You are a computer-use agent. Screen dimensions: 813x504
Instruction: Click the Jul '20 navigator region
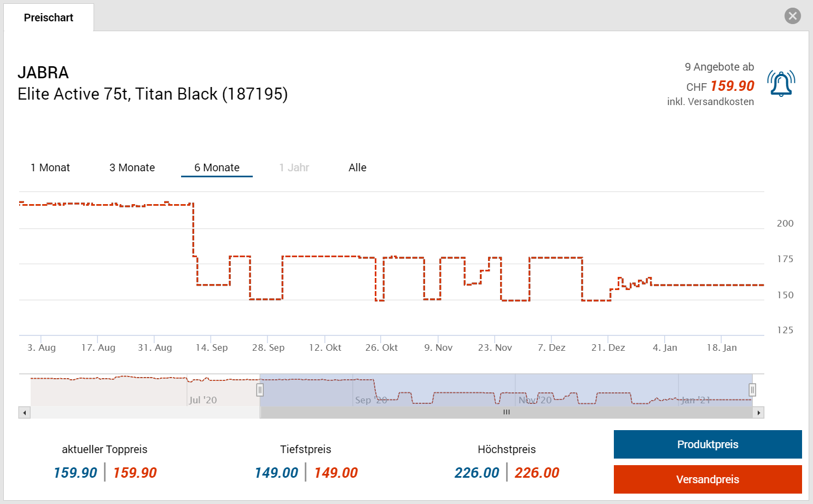pyautogui.click(x=203, y=400)
